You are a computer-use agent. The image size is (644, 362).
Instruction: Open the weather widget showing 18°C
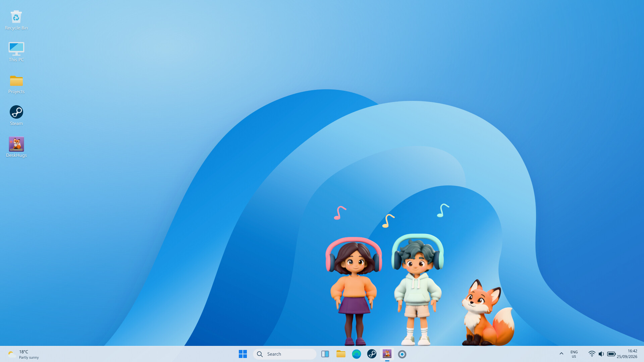[23, 354]
